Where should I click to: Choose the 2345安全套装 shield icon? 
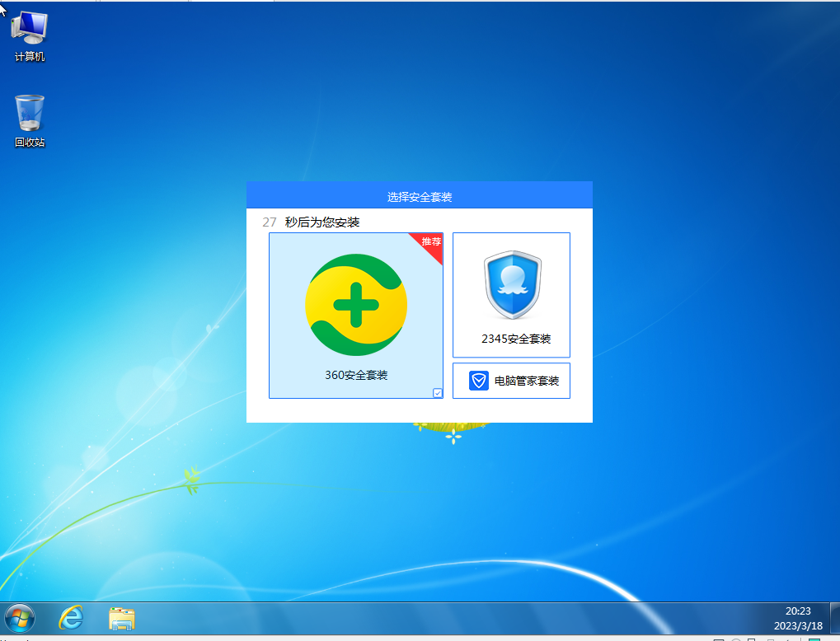512,285
